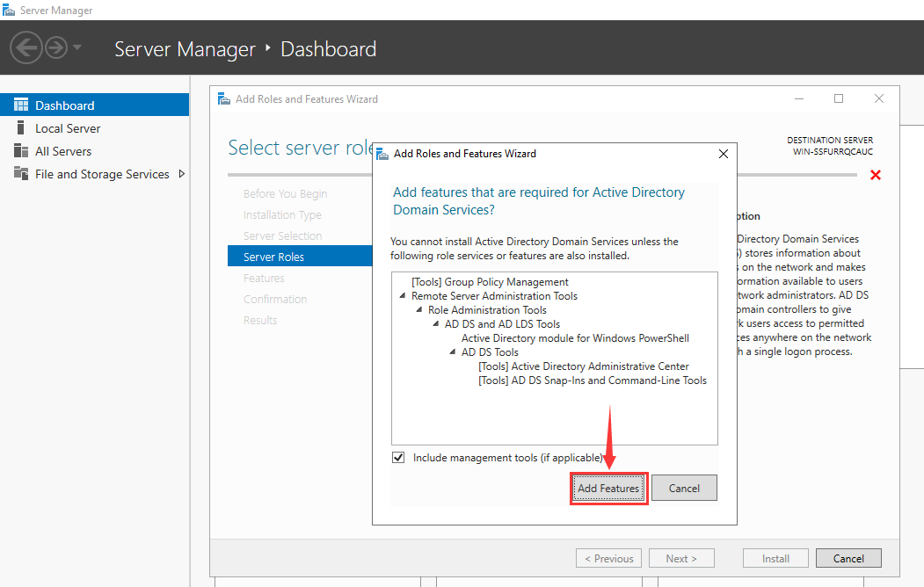Click the forward navigation arrow icon
This screenshot has height=587, width=924.
[56, 47]
